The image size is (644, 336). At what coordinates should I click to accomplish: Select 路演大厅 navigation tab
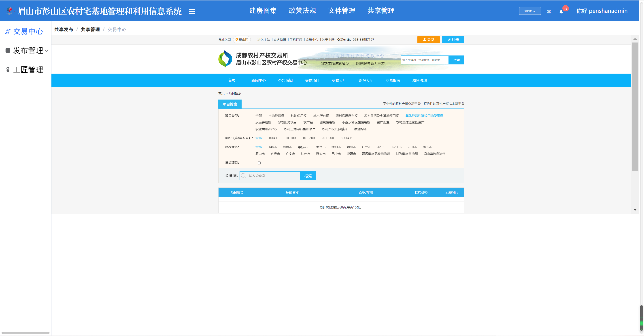[x=366, y=81]
